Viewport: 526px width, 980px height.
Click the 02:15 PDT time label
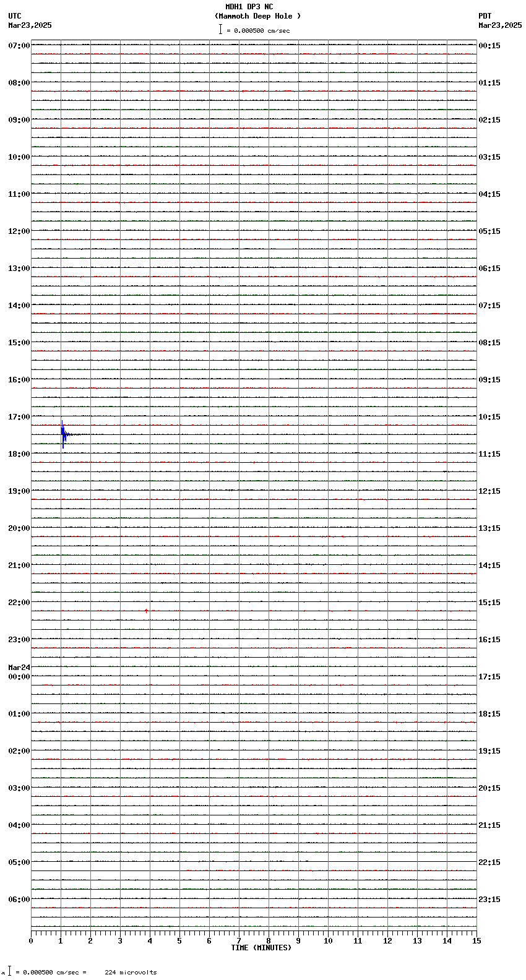[x=489, y=120]
